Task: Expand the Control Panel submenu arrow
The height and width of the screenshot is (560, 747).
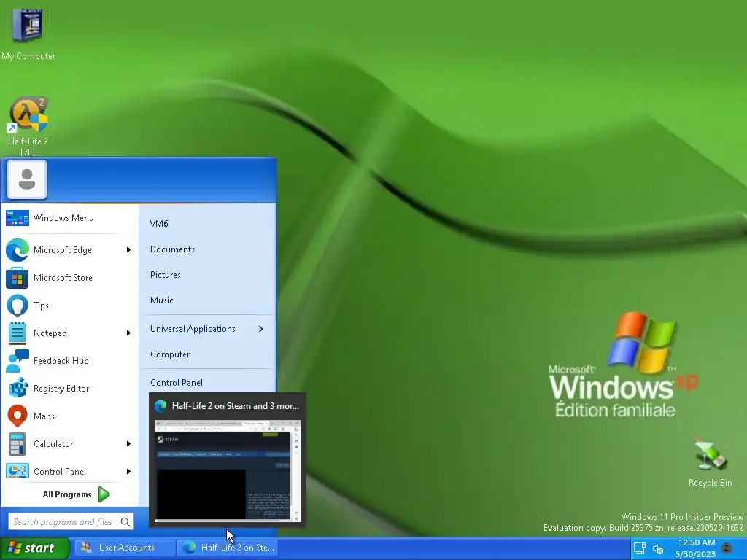Action: click(128, 472)
